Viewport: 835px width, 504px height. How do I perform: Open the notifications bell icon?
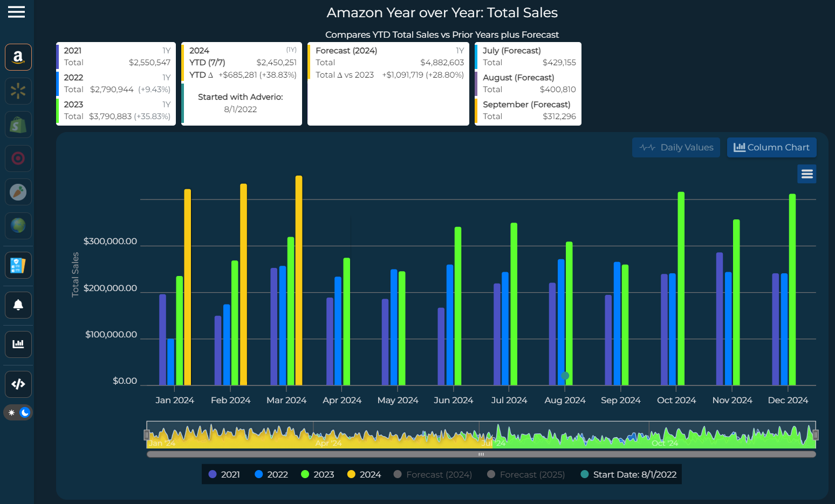[x=18, y=305]
